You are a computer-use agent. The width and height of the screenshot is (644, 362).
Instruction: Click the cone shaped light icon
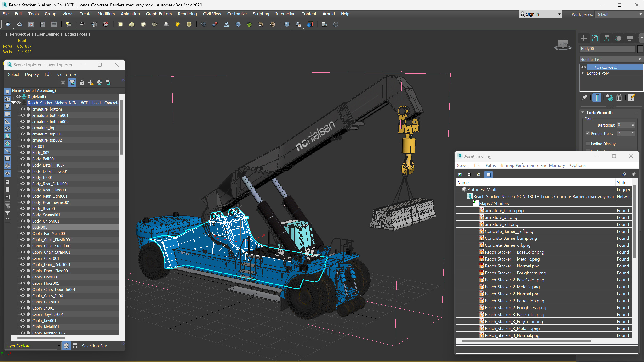[166, 24]
